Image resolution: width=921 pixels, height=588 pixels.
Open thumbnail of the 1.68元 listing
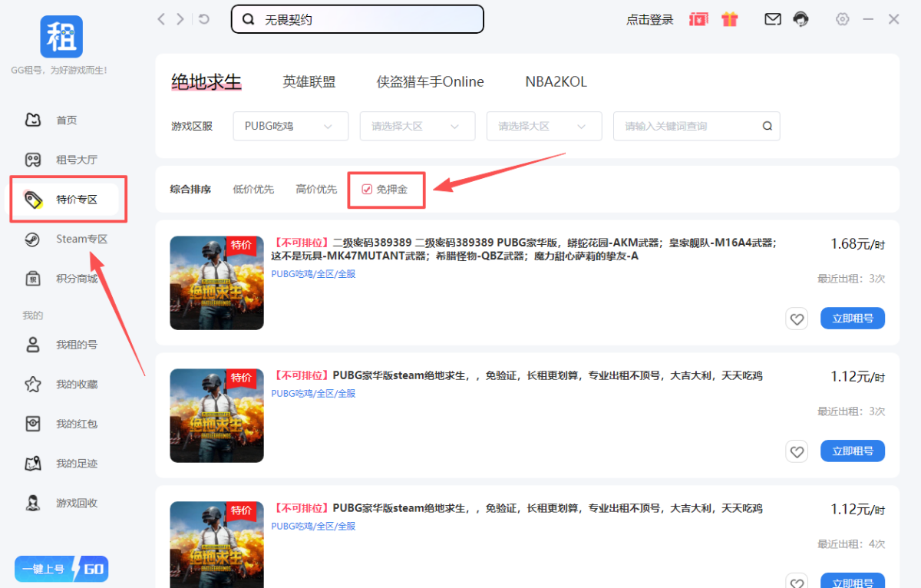216,283
